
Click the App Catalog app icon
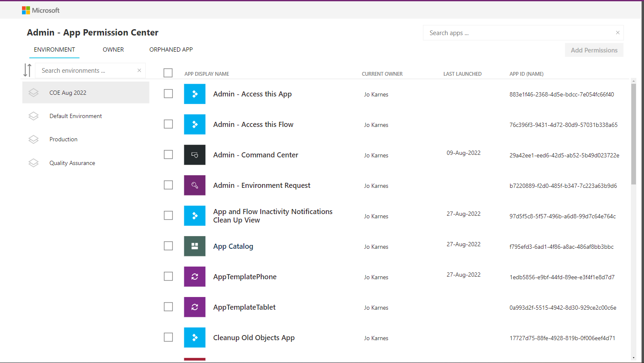194,246
